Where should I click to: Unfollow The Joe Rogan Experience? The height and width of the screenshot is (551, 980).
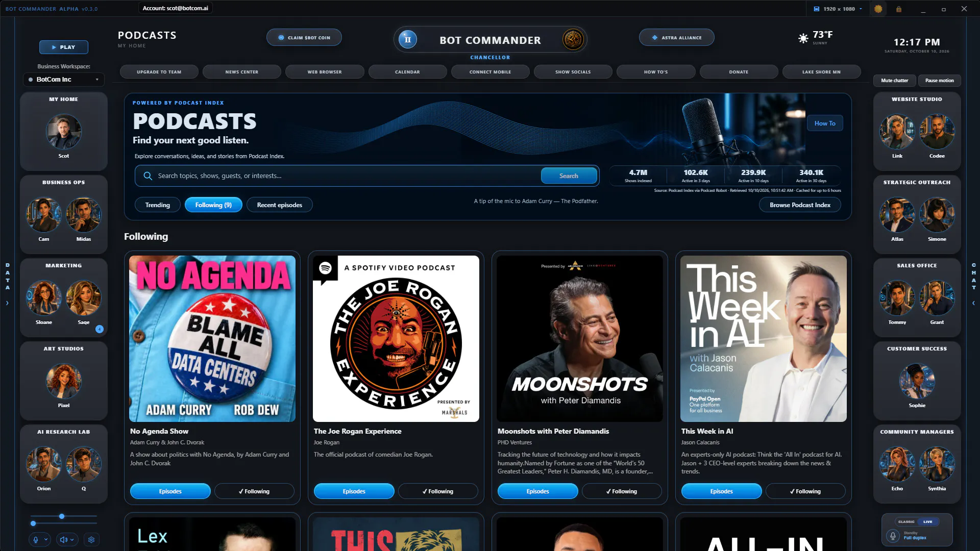click(438, 491)
